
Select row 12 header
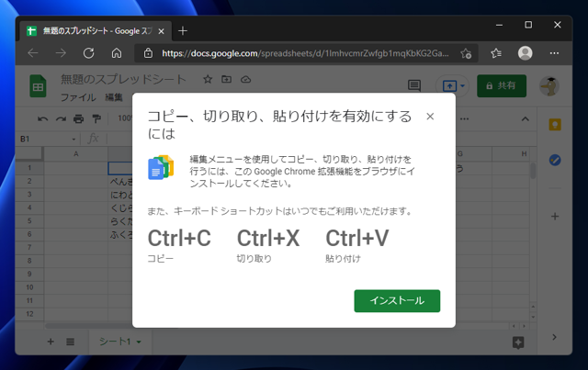(29, 314)
